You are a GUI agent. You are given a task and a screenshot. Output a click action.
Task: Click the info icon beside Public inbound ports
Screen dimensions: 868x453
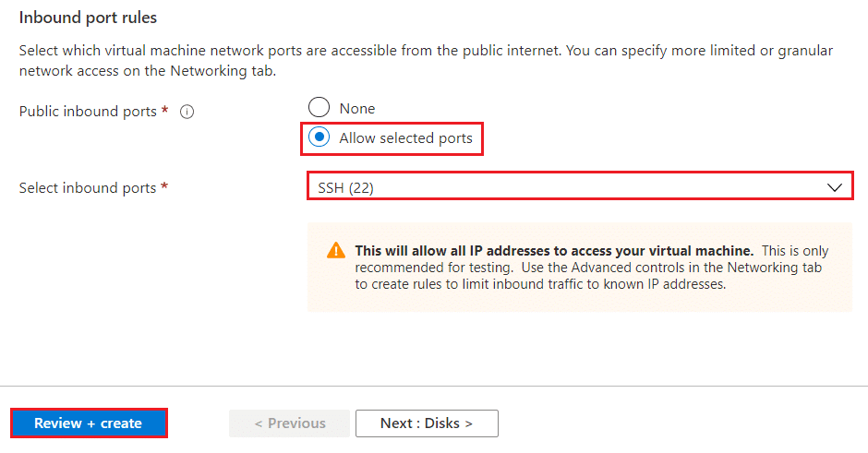(187, 112)
